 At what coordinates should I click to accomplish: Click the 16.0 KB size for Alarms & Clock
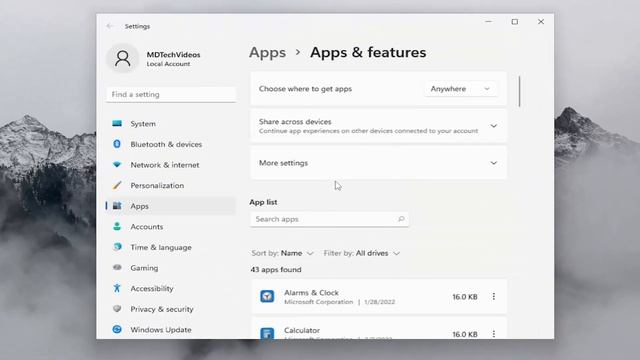(465, 297)
